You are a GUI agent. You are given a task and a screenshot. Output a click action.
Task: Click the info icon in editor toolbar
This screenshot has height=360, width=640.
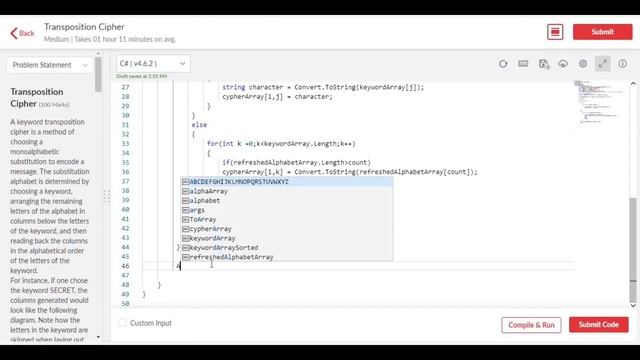tap(622, 64)
